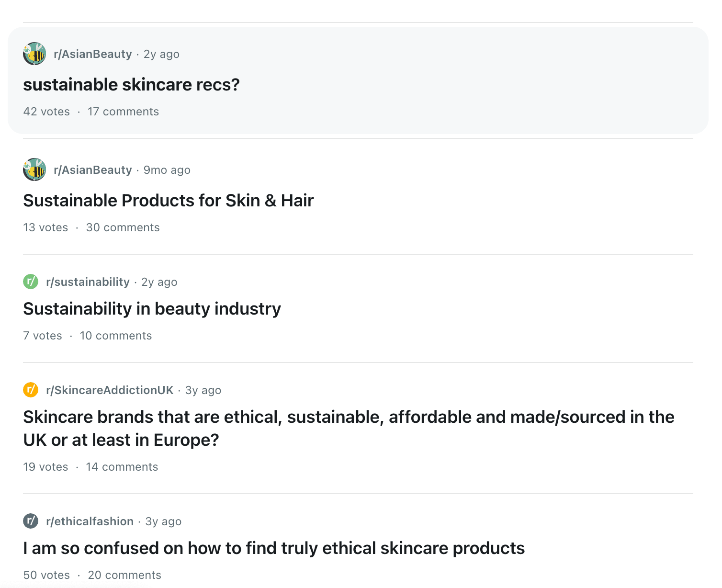Click the '10 comments' count
Image resolution: width=722 pixels, height=588 pixels.
click(115, 336)
